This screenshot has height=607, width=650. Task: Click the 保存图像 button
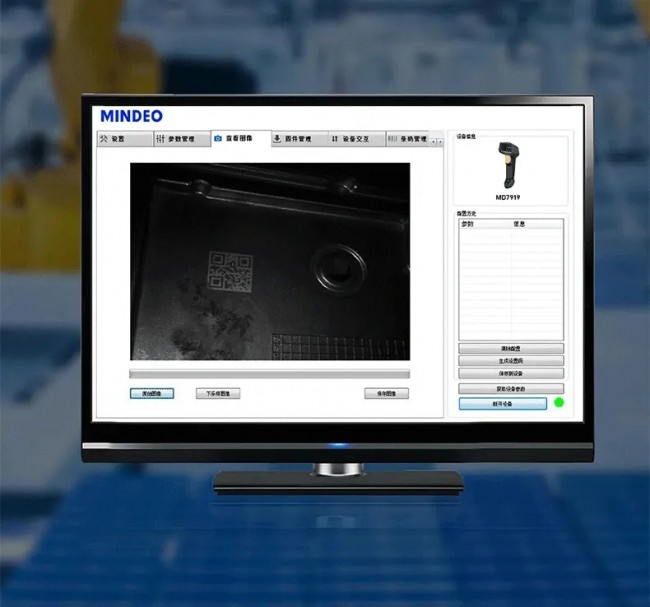(386, 393)
